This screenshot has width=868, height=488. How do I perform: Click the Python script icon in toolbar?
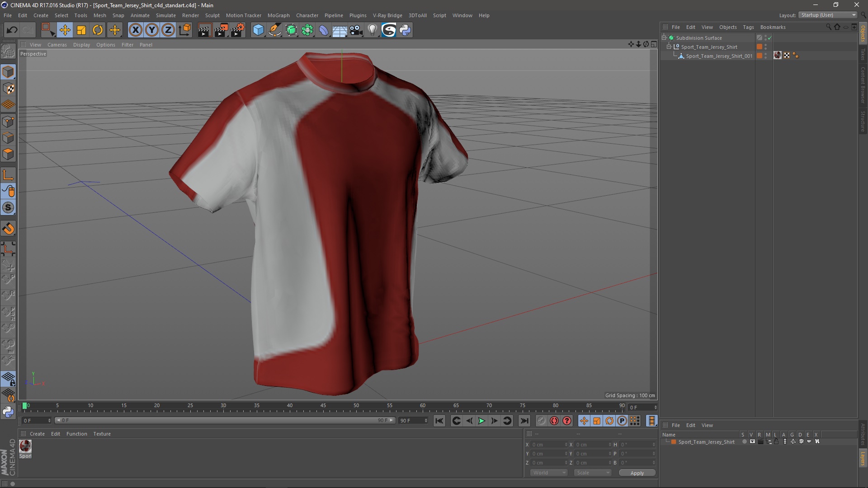(405, 30)
